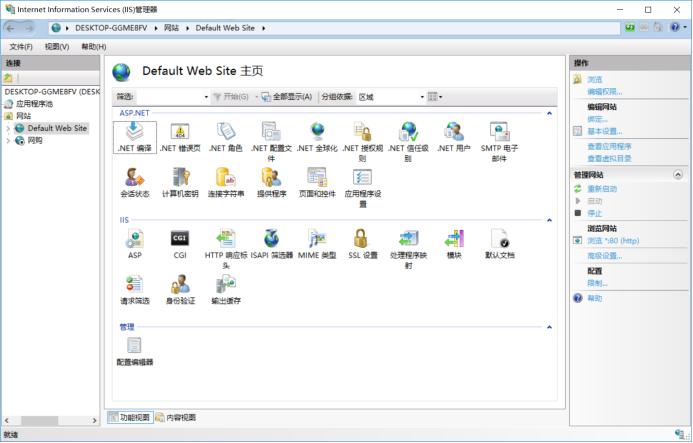Viewport: 693px width, 443px height.
Task: Open the MIME 类型 feature icon
Action: (317, 244)
